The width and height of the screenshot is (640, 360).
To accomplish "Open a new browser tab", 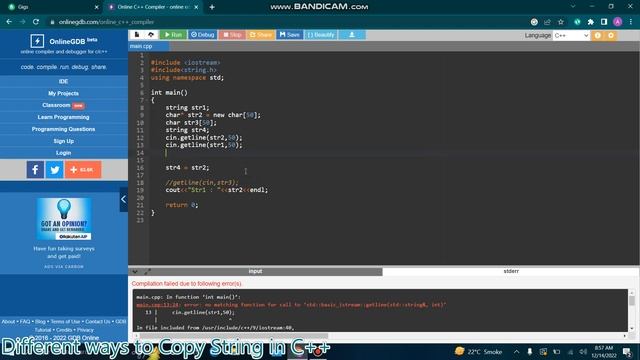I will (212, 7).
